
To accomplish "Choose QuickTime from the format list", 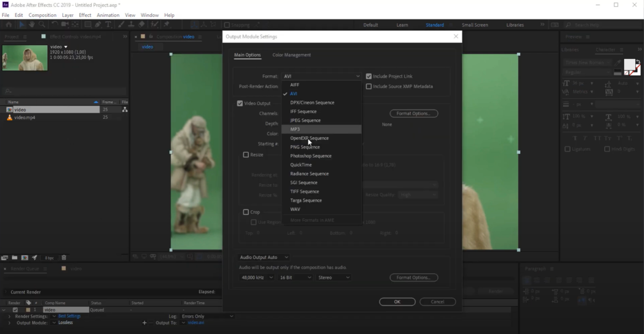I will pyautogui.click(x=301, y=165).
